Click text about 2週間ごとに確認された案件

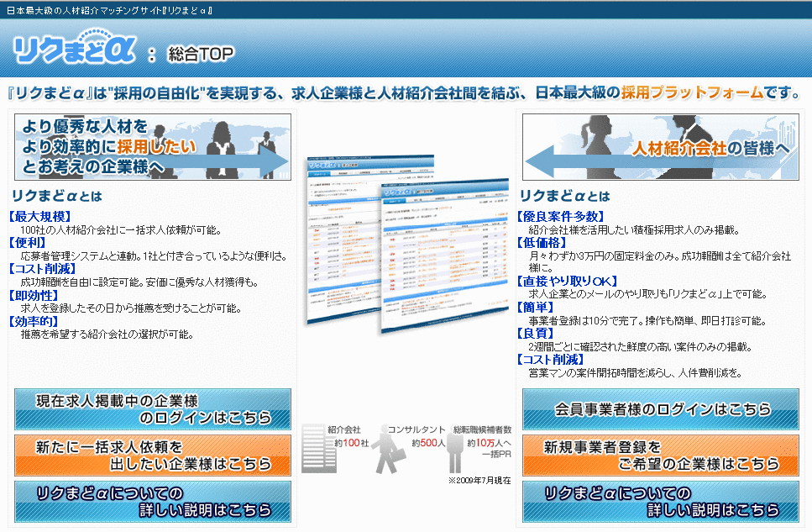coord(640,346)
